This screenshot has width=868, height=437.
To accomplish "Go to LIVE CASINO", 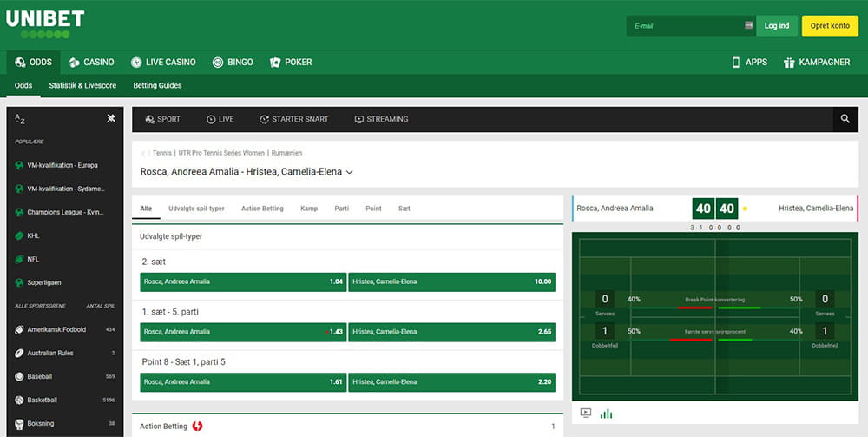I will point(163,62).
